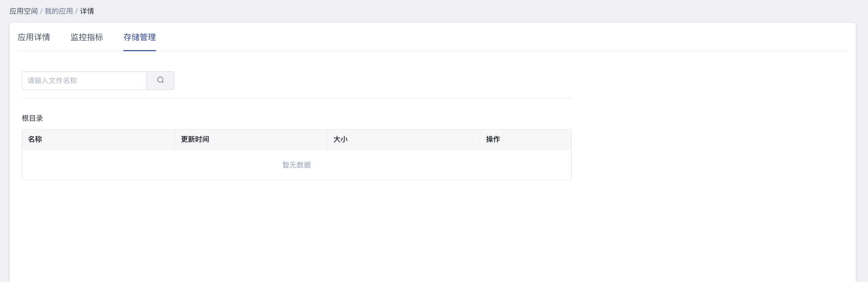This screenshot has width=868, height=282.
Task: Navigate to 我的应用 breadcrumb link
Action: coord(59,11)
